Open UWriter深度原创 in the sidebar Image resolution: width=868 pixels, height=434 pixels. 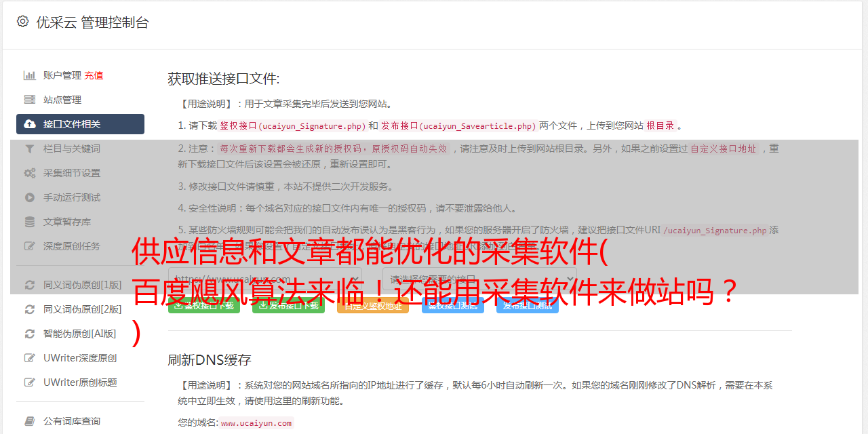(80, 358)
